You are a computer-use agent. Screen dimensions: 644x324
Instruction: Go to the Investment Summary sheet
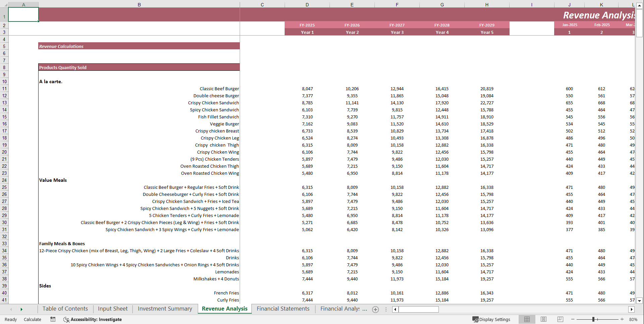coord(164,309)
